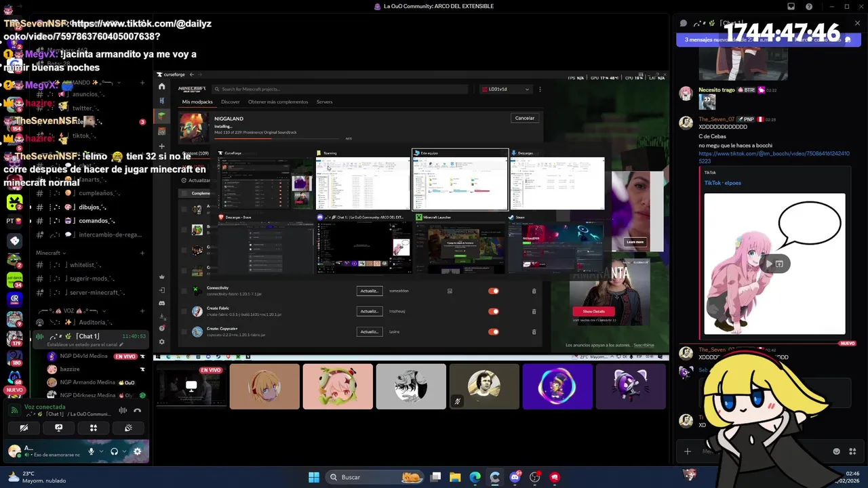Add a channel to the VOZ category
868x488 pixels.
(142, 310)
